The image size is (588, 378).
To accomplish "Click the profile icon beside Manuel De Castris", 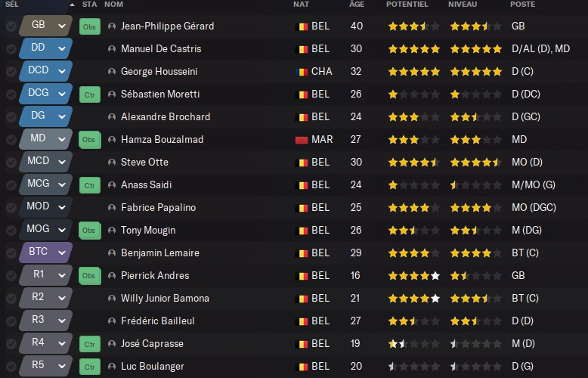I will [112, 49].
